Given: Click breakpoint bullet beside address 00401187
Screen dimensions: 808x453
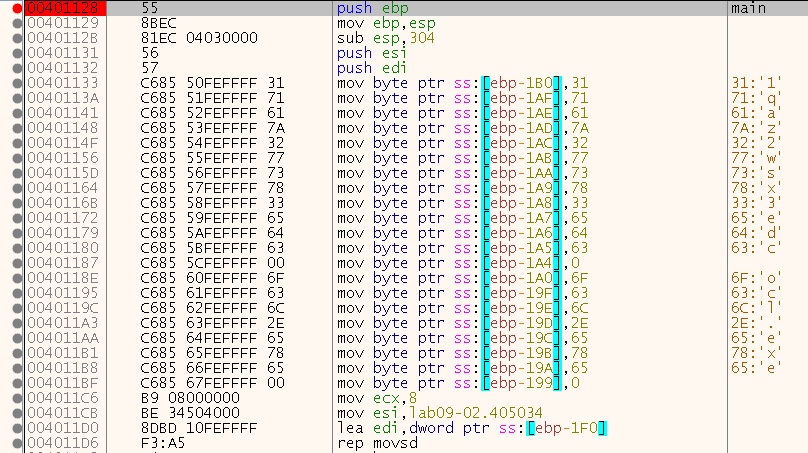Looking at the screenshot, I should [18, 262].
